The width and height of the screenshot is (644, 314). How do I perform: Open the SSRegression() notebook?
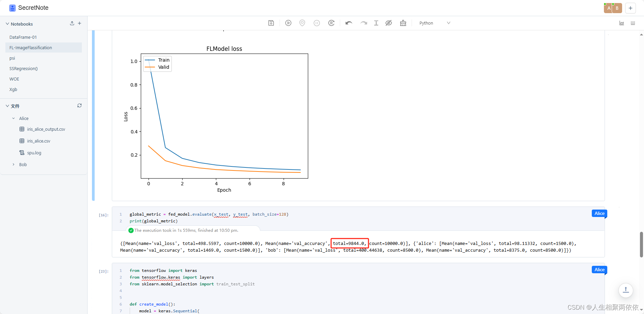(x=43, y=68)
